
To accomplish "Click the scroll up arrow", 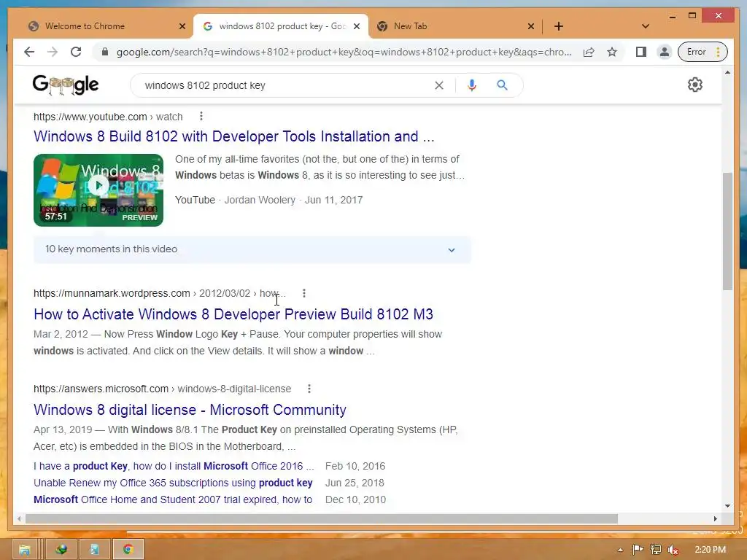I will (x=727, y=72).
